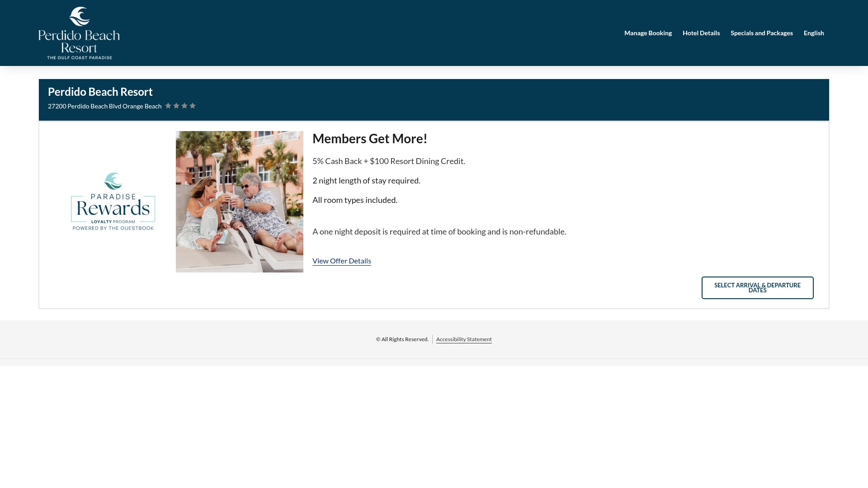Click the Members Get More! heading
Image resolution: width=868 pixels, height=488 pixels.
click(x=370, y=139)
